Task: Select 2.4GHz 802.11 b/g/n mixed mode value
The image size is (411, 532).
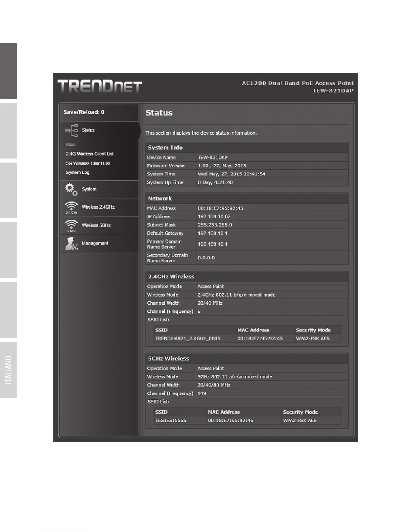Action: click(x=236, y=295)
